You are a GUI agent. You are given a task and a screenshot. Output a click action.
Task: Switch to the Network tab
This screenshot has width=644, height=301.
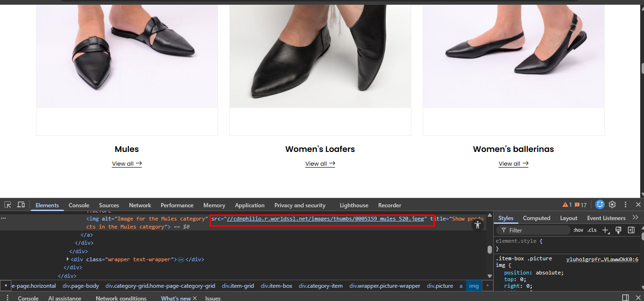click(140, 205)
